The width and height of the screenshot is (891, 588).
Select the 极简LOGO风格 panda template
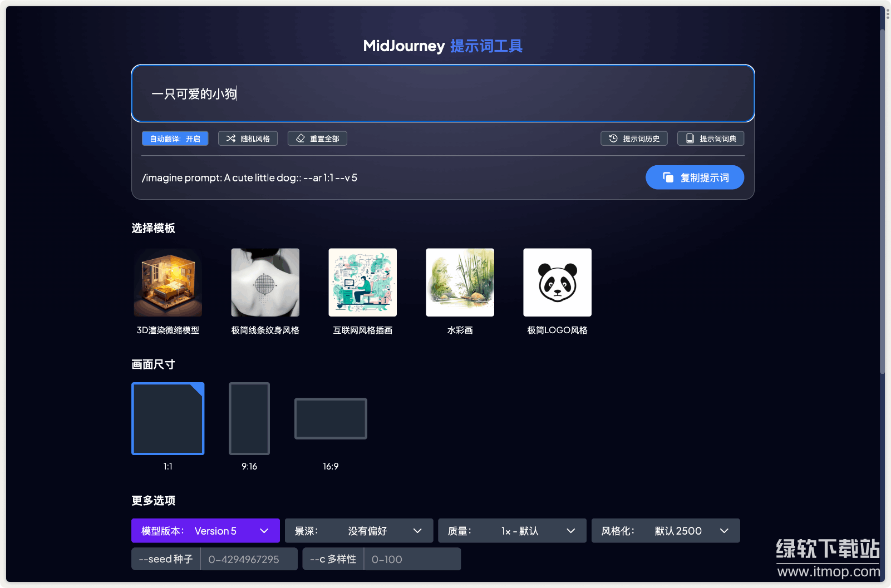click(557, 283)
